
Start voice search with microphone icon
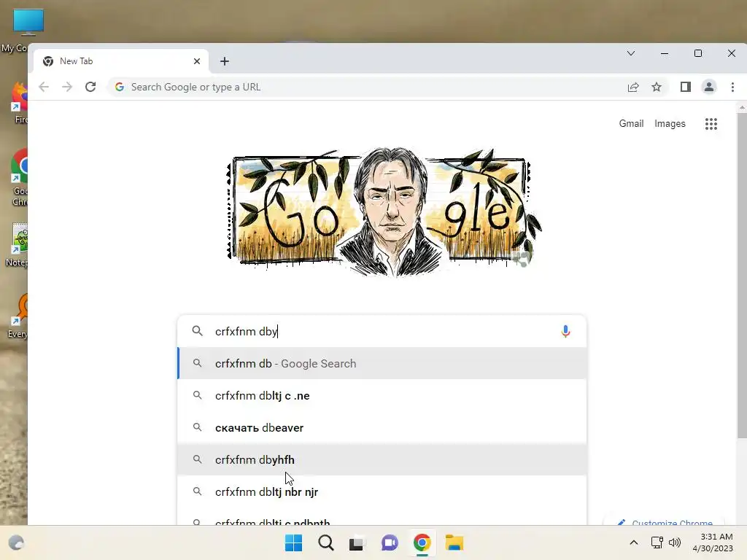click(565, 331)
